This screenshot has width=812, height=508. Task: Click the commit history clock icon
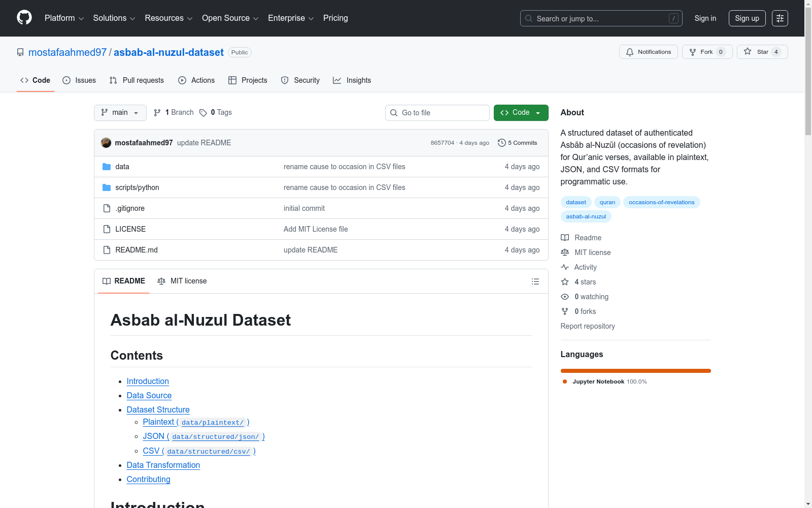502,143
